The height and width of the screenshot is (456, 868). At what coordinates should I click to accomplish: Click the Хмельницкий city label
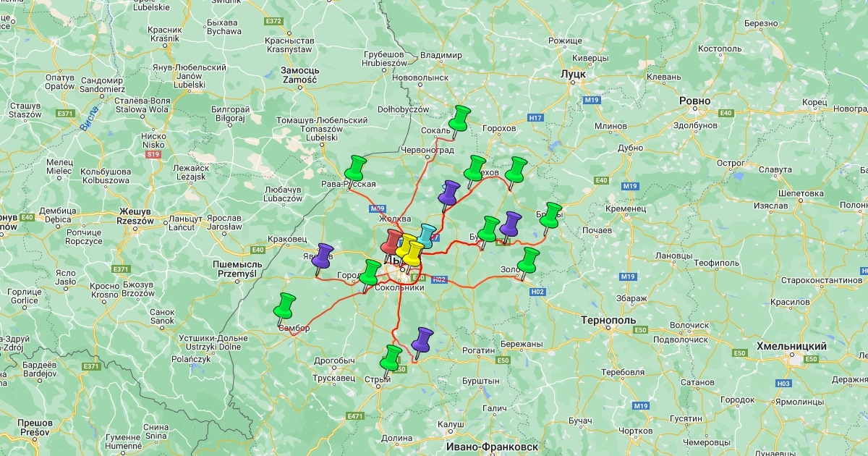tap(791, 346)
